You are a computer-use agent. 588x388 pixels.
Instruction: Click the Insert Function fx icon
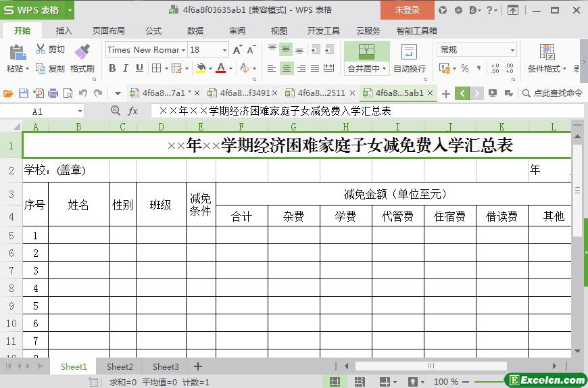(x=133, y=111)
